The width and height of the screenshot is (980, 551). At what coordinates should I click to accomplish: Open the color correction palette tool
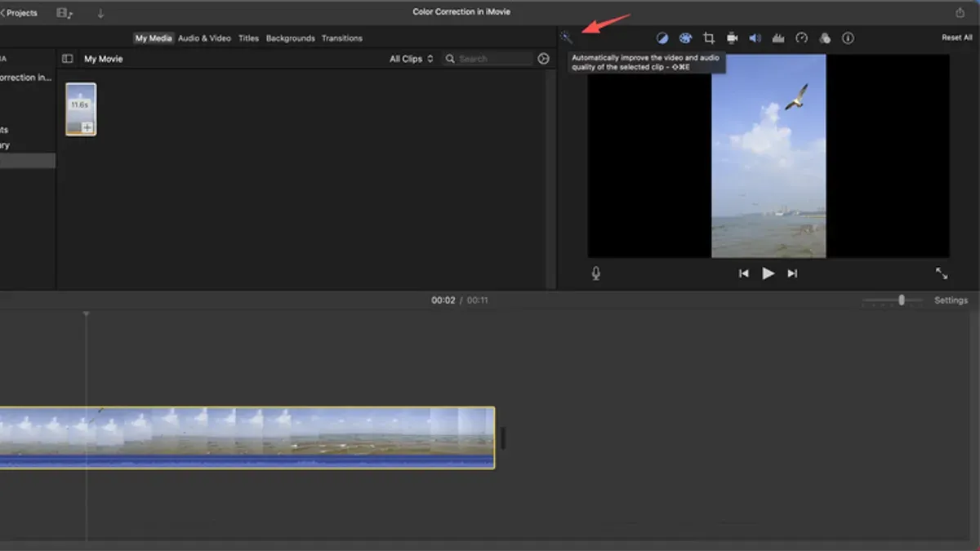[686, 38]
